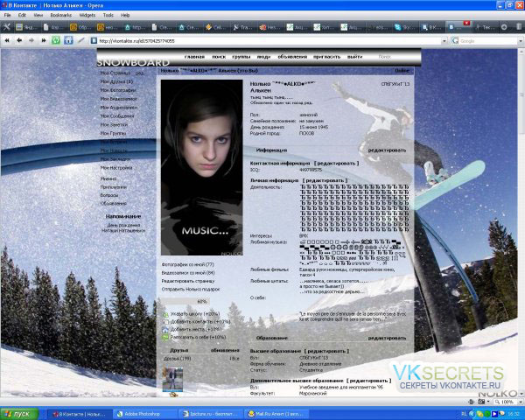Open the Bookmarks menu
The height and width of the screenshot is (420, 525).
coord(61,15)
